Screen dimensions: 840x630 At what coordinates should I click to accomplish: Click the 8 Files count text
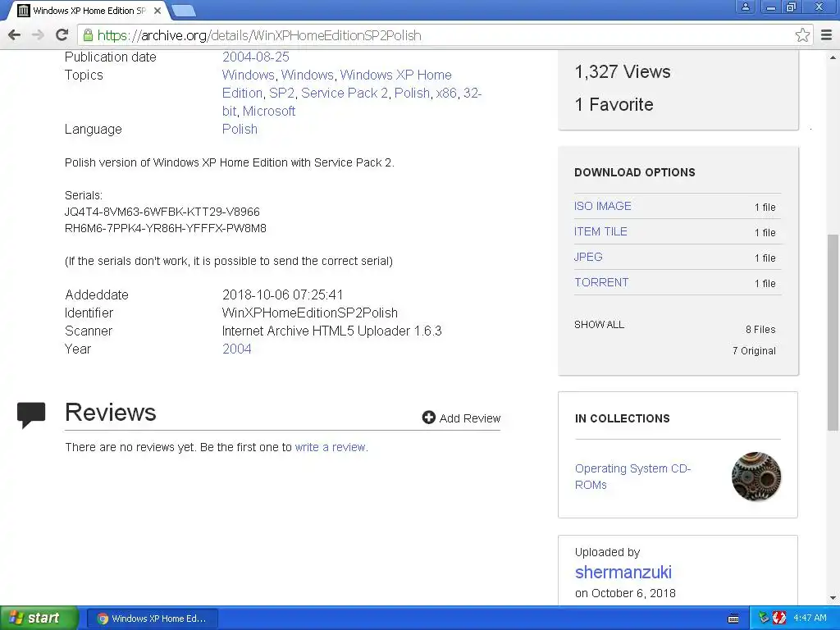pos(760,330)
